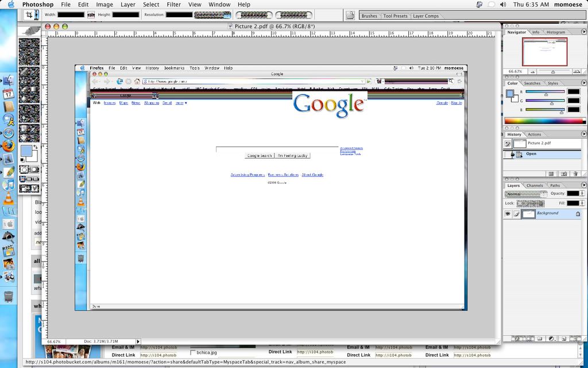This screenshot has height=368, width=588.
Task: Click the R color slider in Color palette
Action: click(545, 92)
